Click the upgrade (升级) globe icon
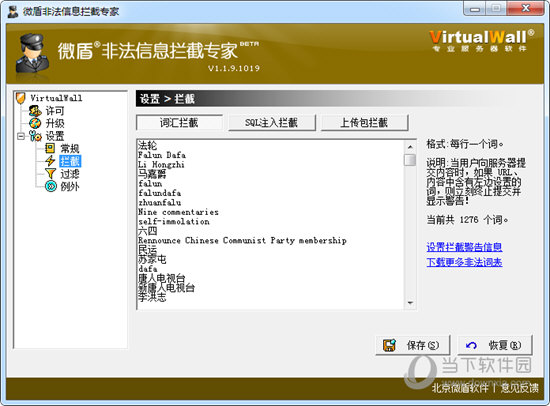This screenshot has width=550, height=406. click(x=35, y=124)
